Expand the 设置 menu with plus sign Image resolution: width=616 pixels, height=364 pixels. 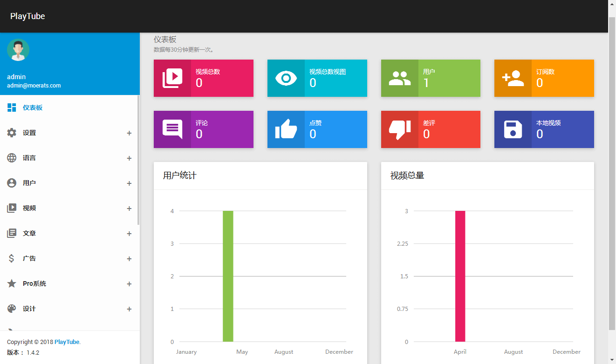[x=129, y=133]
